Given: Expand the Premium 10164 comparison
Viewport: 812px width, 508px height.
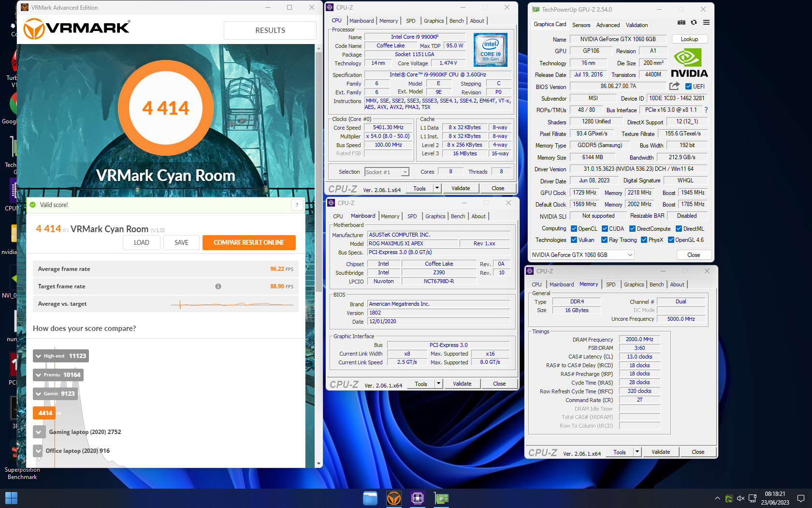Looking at the screenshot, I should [x=38, y=375].
